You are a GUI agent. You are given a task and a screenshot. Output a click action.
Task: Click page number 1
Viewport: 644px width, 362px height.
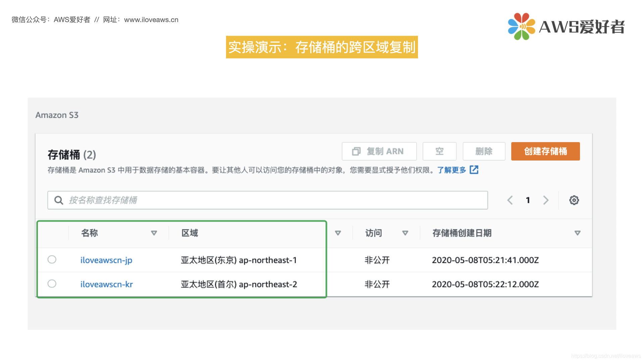coord(528,200)
